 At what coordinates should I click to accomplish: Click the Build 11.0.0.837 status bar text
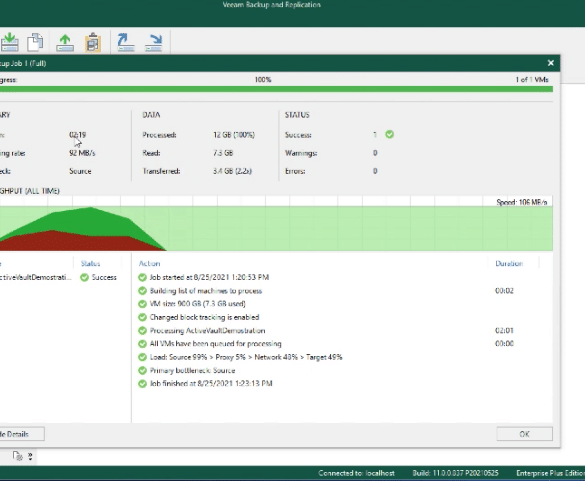pyautogui.click(x=456, y=473)
